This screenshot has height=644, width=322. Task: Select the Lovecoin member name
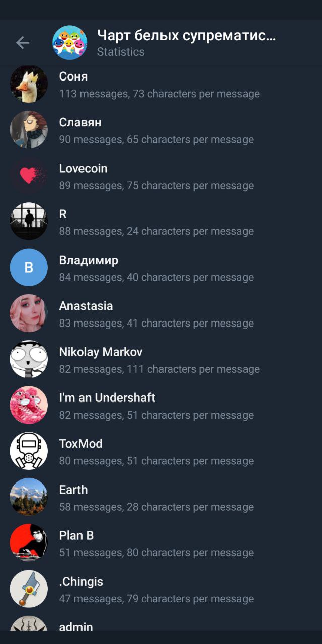83,168
